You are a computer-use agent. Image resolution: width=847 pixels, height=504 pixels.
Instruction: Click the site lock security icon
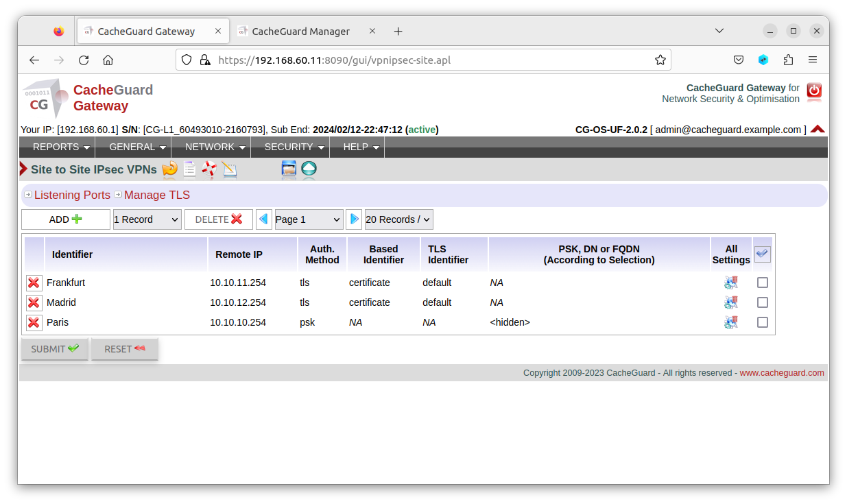point(204,60)
